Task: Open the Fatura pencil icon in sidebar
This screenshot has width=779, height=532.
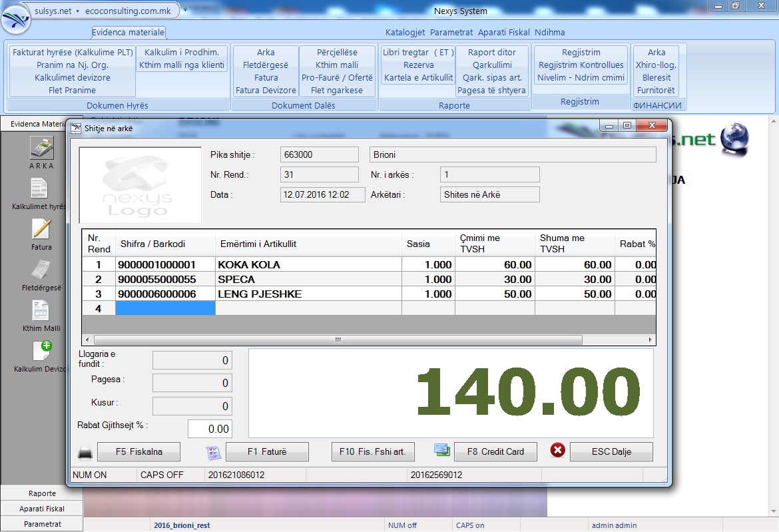Action: [41, 230]
